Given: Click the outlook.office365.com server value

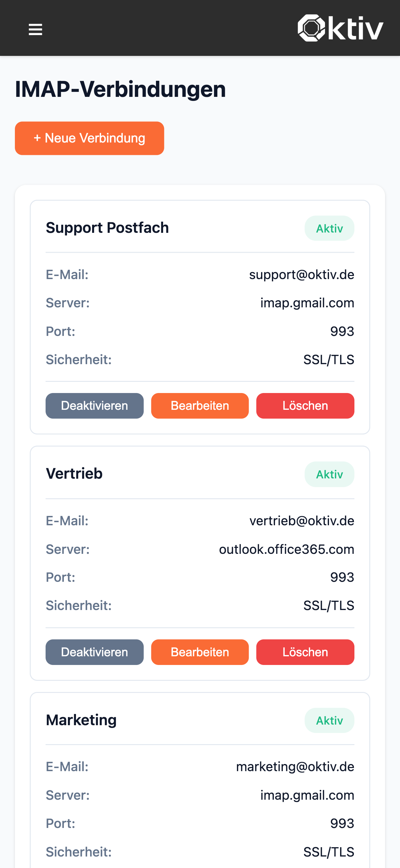Looking at the screenshot, I should pyautogui.click(x=287, y=549).
